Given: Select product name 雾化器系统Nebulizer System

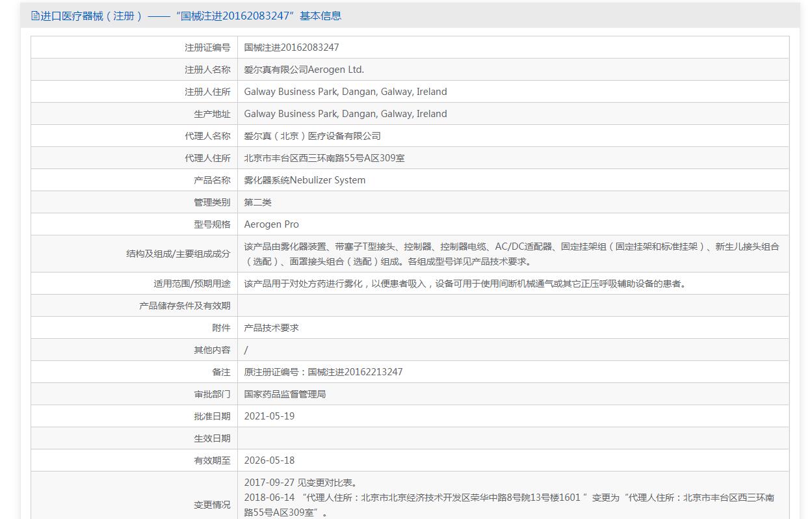Looking at the screenshot, I should point(304,180).
